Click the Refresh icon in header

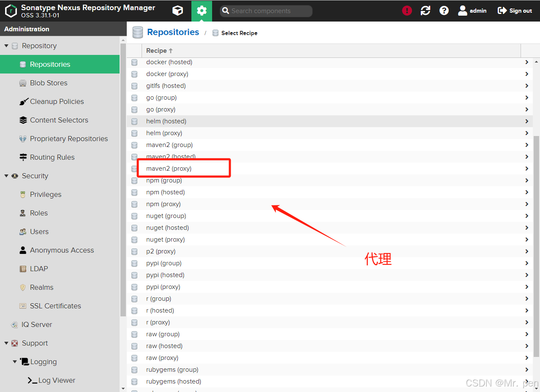(x=425, y=11)
